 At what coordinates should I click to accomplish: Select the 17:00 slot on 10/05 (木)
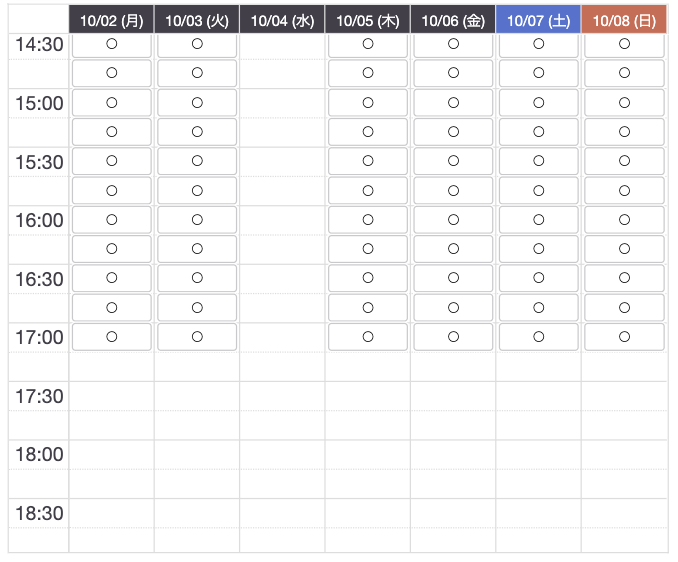(368, 337)
